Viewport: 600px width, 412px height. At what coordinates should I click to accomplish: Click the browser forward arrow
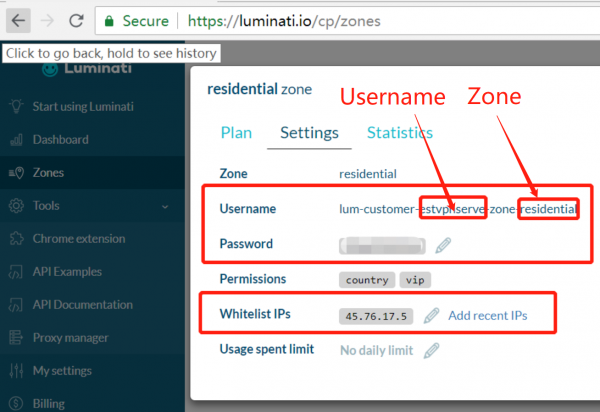click(x=46, y=20)
